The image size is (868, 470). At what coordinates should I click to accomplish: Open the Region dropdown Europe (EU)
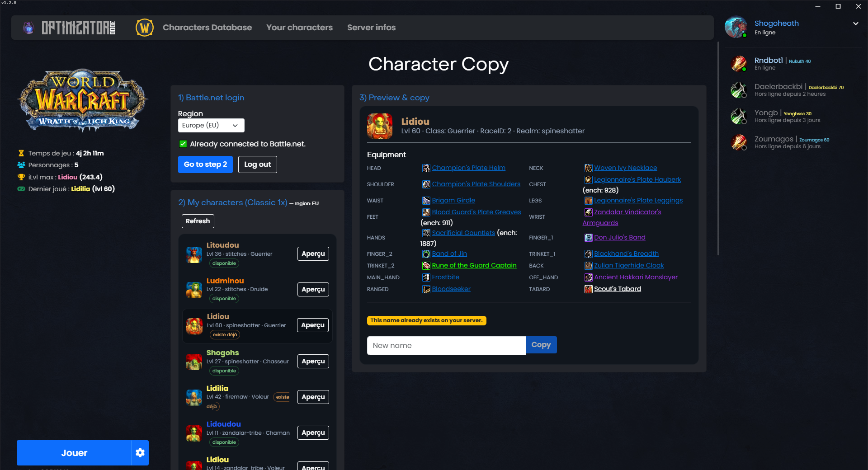point(211,125)
